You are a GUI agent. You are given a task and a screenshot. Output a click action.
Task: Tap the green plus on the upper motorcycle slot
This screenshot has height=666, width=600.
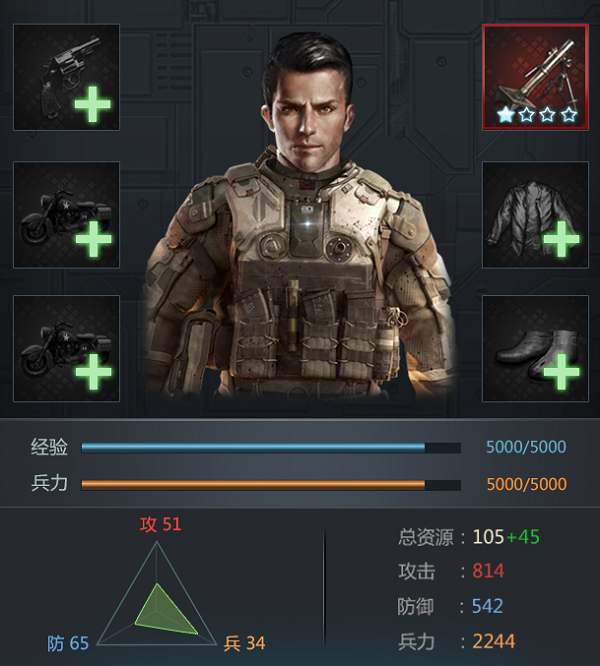point(93,239)
